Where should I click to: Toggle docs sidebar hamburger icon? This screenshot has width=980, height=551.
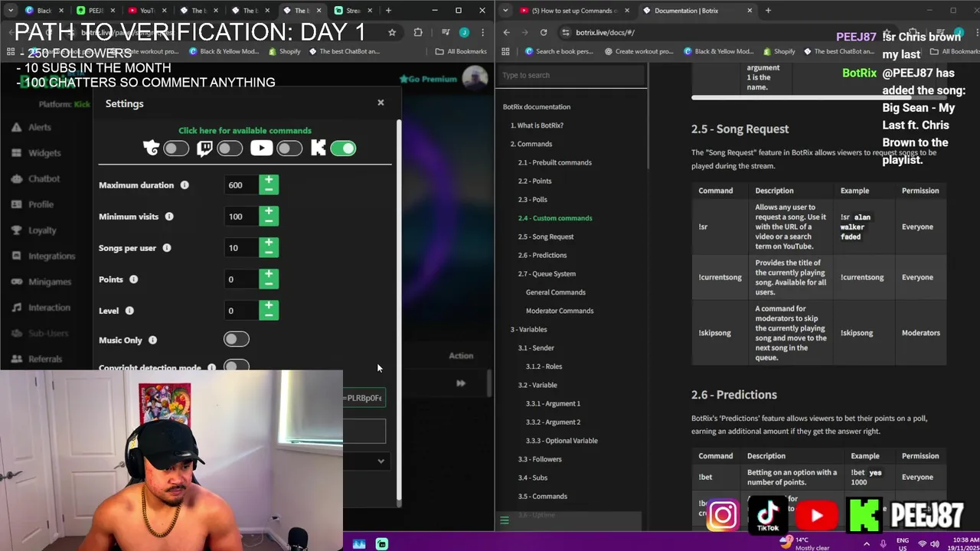pos(505,520)
